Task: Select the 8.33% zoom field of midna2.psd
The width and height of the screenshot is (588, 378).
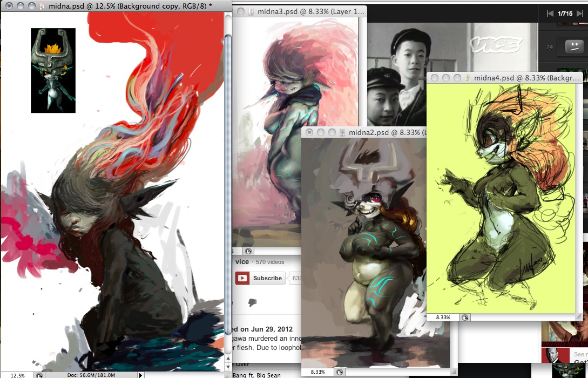Action: pyautogui.click(x=317, y=372)
